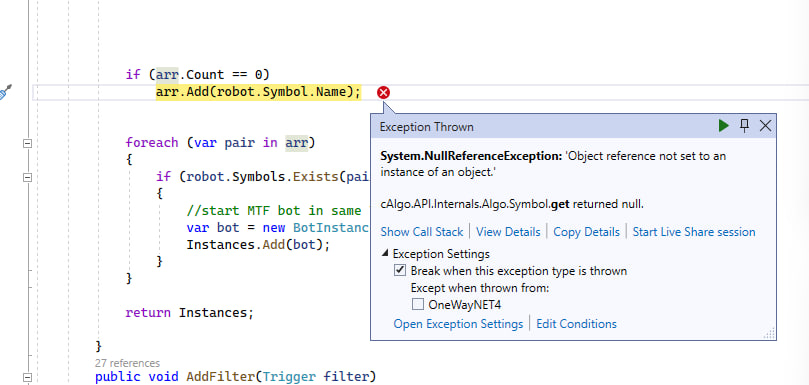The image size is (809, 385).
Task: Click Copy Details link
Action: [586, 232]
